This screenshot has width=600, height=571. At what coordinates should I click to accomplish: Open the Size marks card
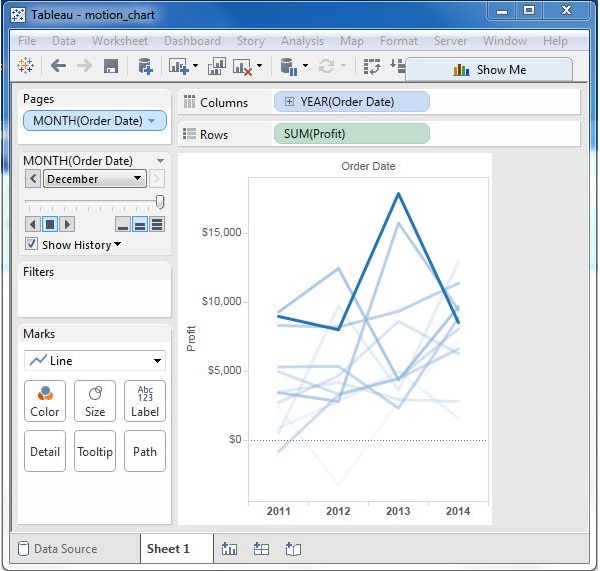tap(95, 401)
